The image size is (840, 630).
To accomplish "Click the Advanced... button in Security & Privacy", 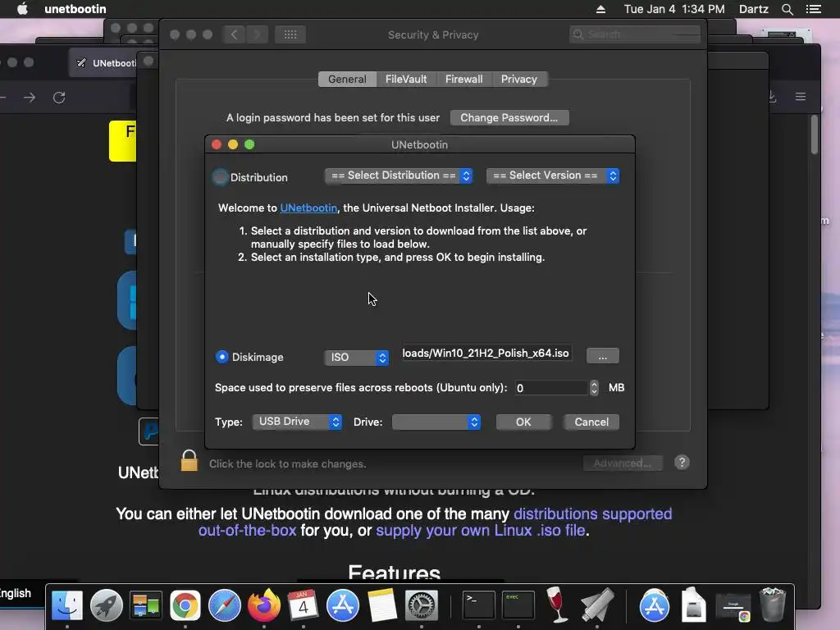I will tap(623, 463).
